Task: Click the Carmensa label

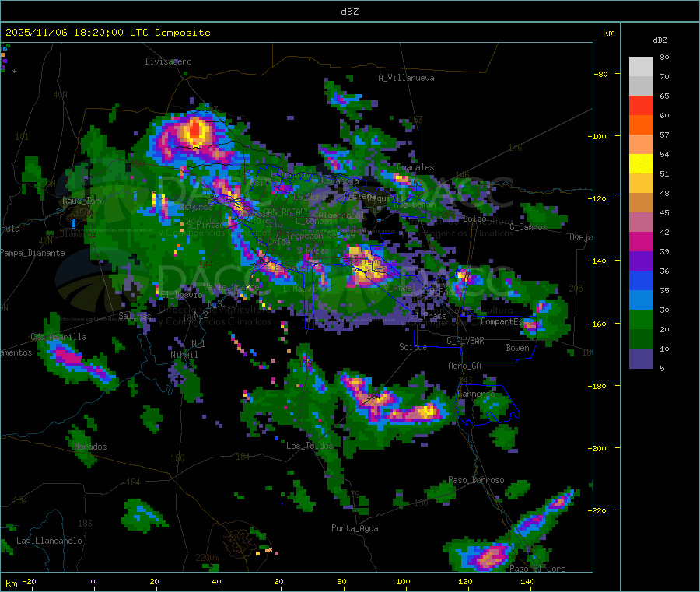Action: 476,394
